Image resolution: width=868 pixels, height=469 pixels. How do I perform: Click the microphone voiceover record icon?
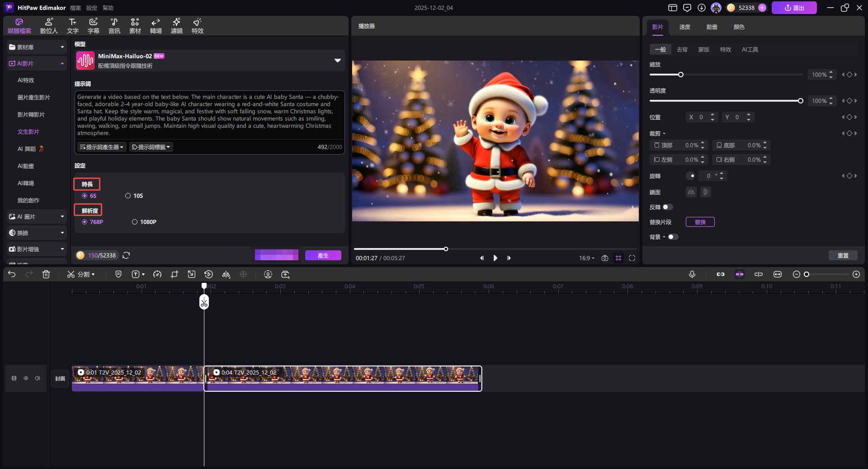(x=692, y=274)
